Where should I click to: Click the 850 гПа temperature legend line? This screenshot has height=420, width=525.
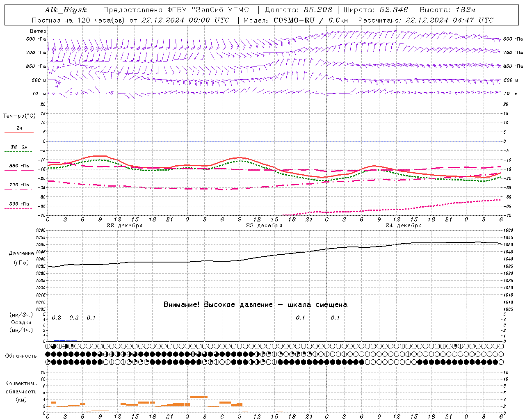(x=18, y=170)
